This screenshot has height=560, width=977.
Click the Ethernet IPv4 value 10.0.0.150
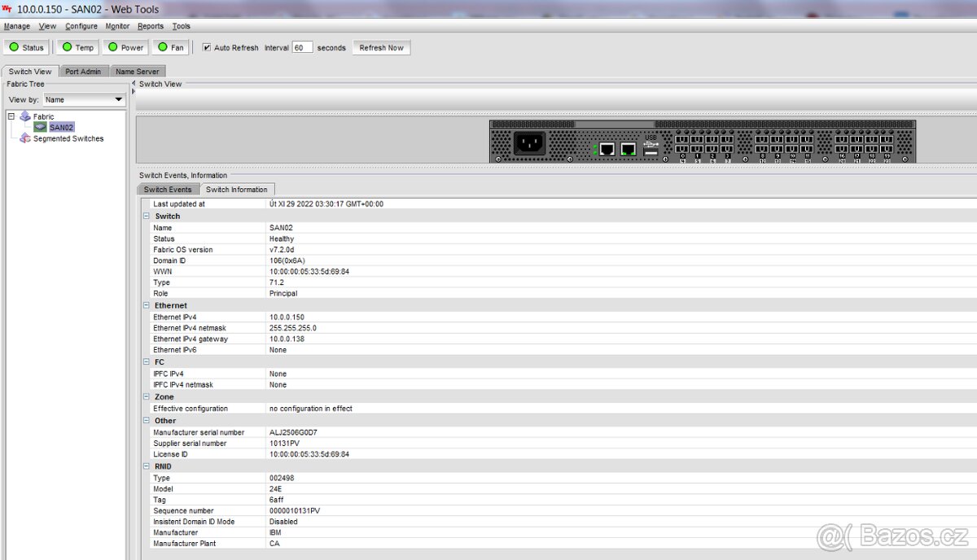click(287, 317)
